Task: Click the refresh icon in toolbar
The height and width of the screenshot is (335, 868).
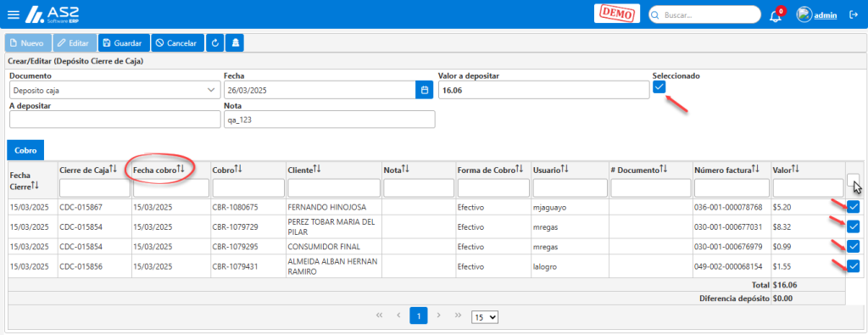Action: click(214, 43)
